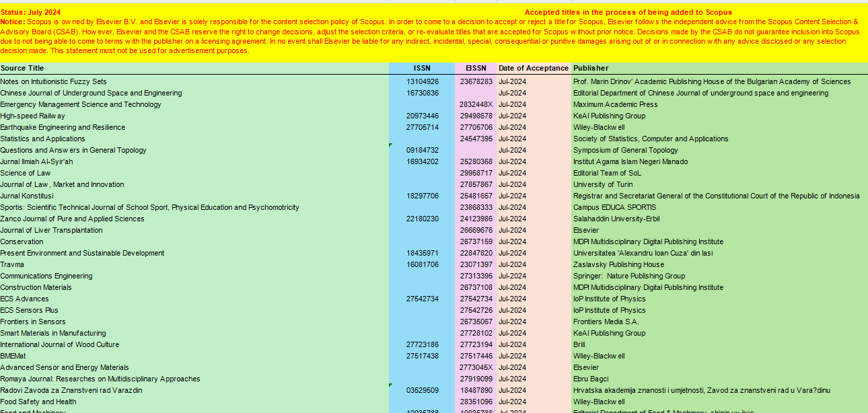
Task: Click ISSN value 22180230
Action: (422, 219)
